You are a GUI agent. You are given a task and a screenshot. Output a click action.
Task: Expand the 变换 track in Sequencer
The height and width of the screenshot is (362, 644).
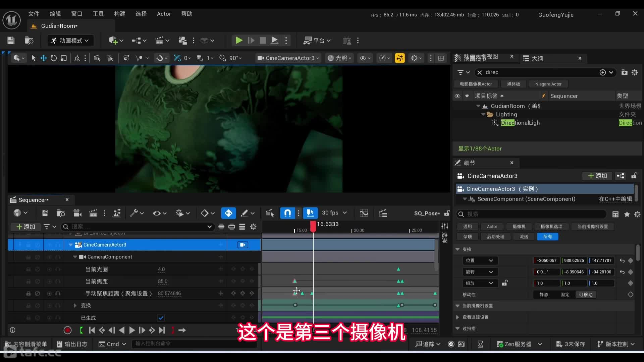click(x=75, y=306)
